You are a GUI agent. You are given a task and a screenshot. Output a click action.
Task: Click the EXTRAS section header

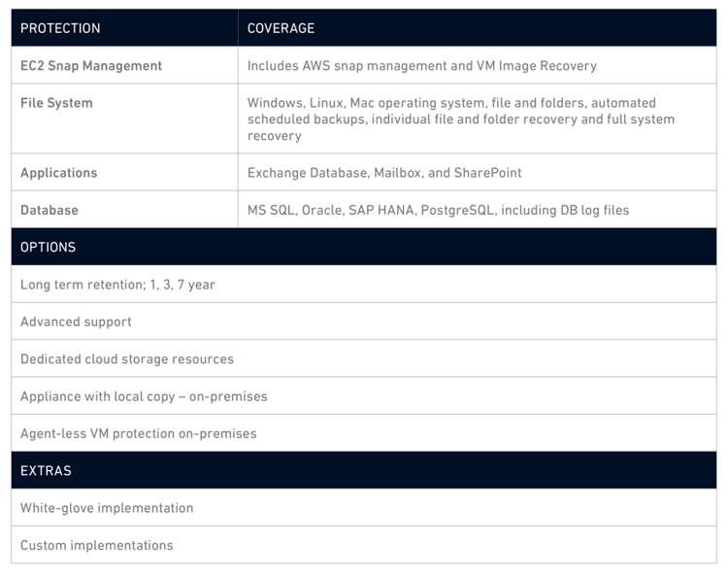[46, 470]
